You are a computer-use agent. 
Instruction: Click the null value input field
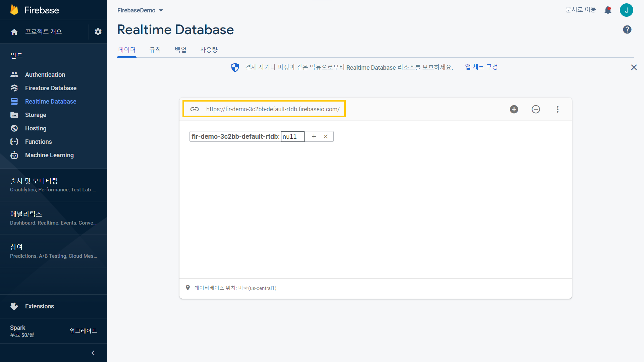coord(292,136)
